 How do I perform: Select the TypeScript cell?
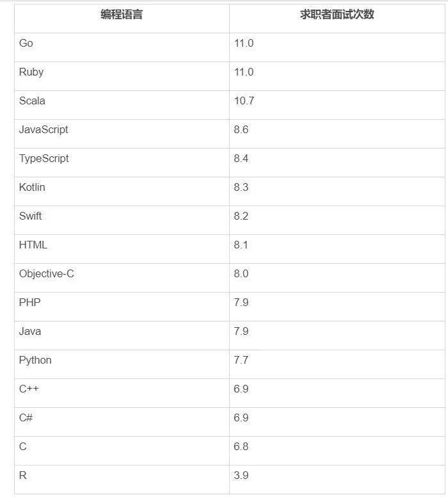[44, 159]
